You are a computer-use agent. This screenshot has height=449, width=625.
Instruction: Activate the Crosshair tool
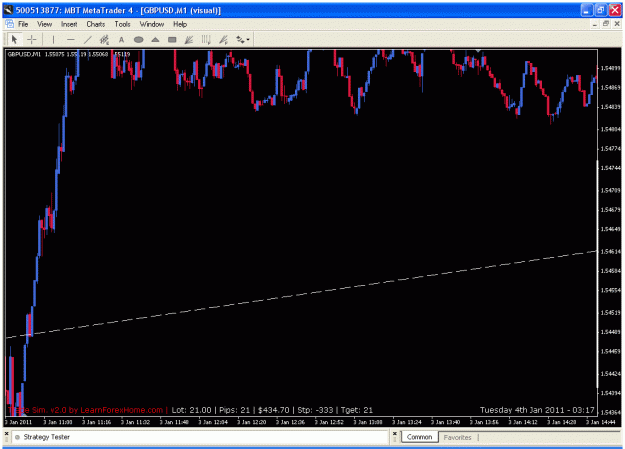click(31, 39)
